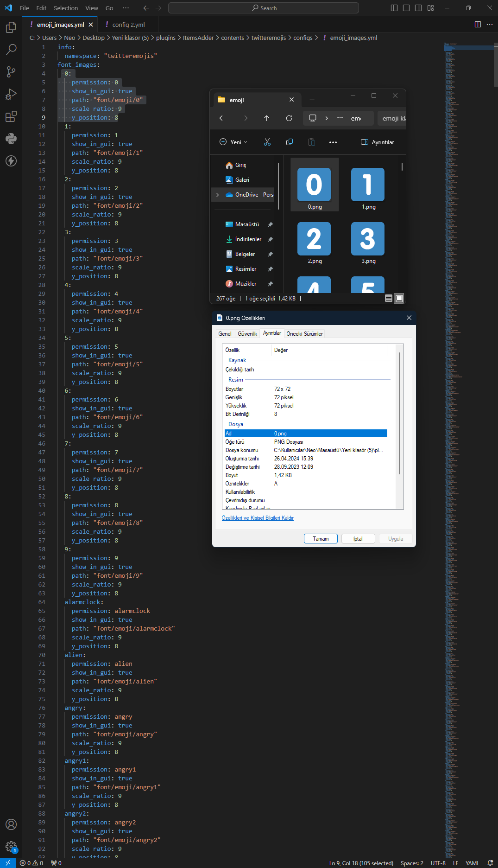The width and height of the screenshot is (498, 868).
Task: Open the File menu
Action: click(x=25, y=8)
